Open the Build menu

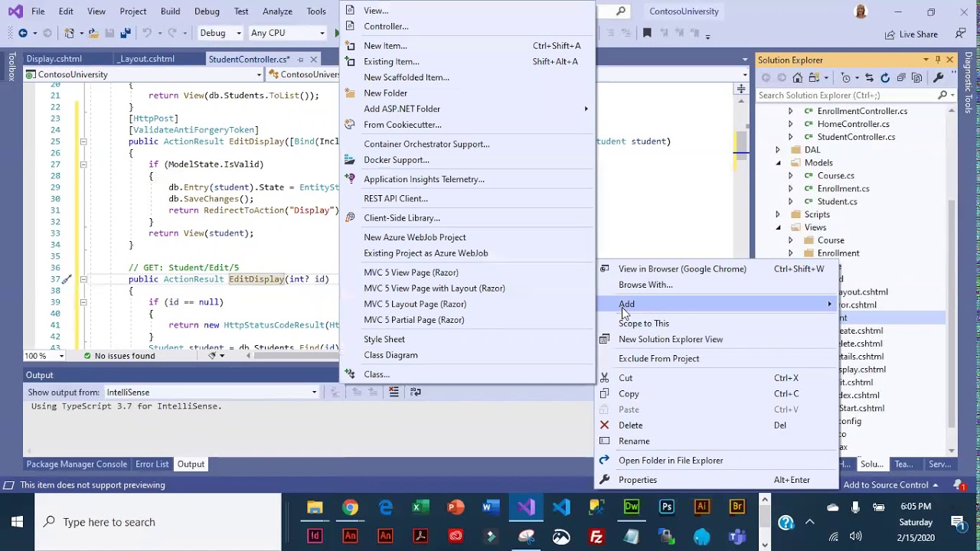click(x=170, y=11)
